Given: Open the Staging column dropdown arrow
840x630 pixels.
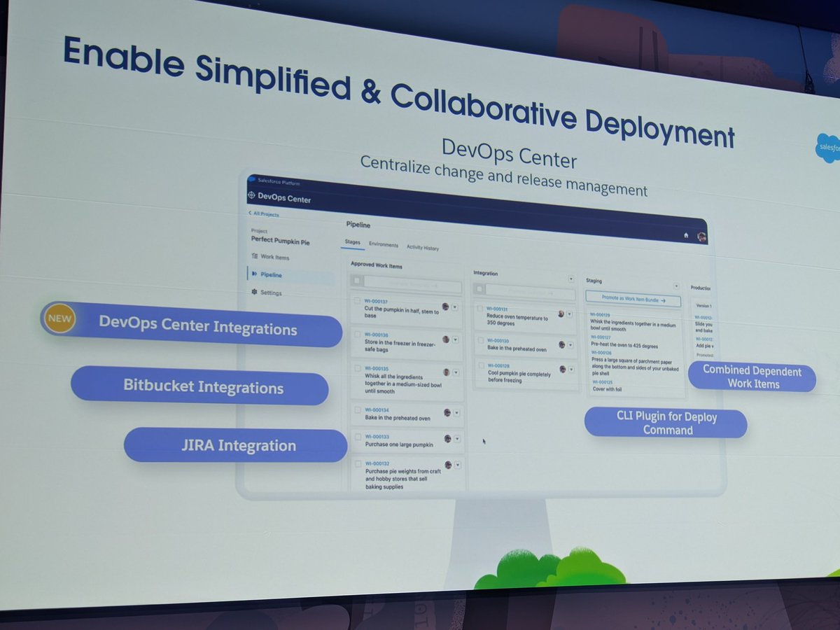Looking at the screenshot, I should point(677,286).
